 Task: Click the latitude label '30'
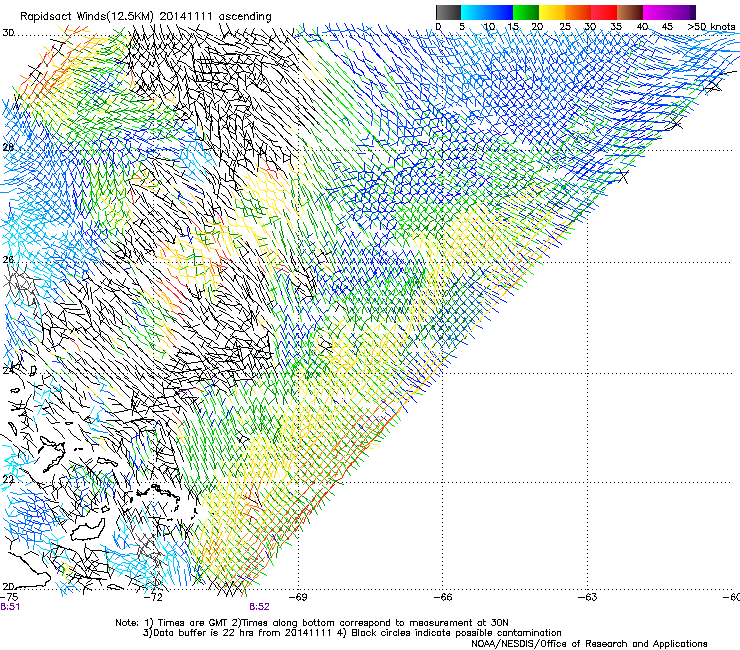pos(8,33)
